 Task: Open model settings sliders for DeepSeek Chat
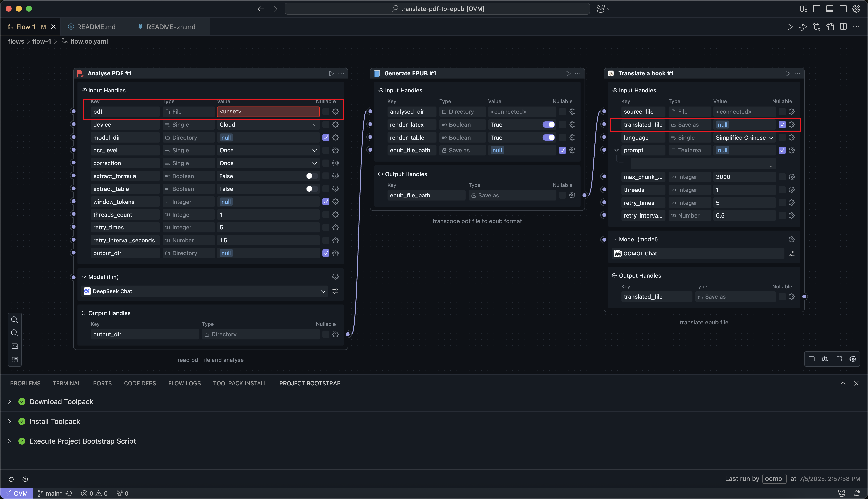[x=335, y=291]
